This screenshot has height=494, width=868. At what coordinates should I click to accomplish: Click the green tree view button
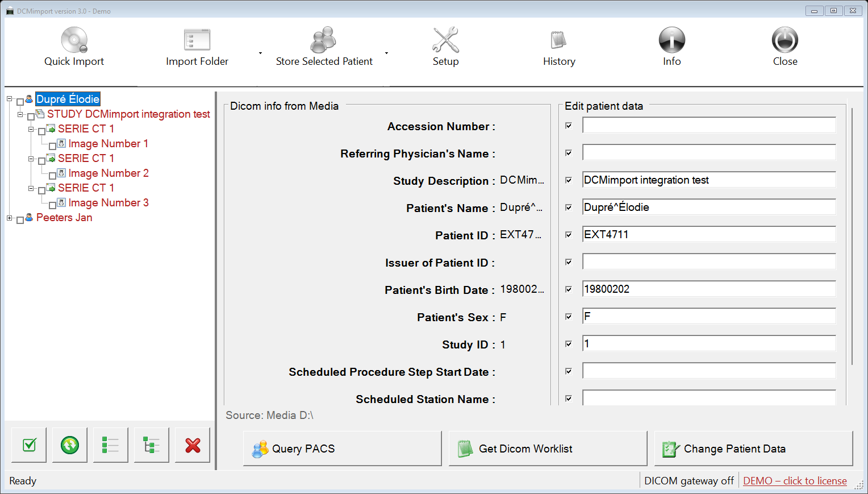(152, 445)
